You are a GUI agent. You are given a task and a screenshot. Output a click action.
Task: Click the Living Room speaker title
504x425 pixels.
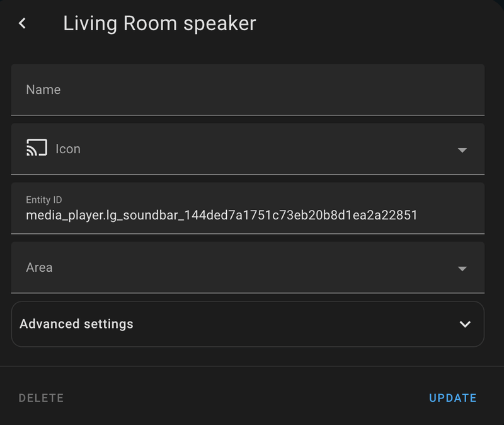coord(159,24)
